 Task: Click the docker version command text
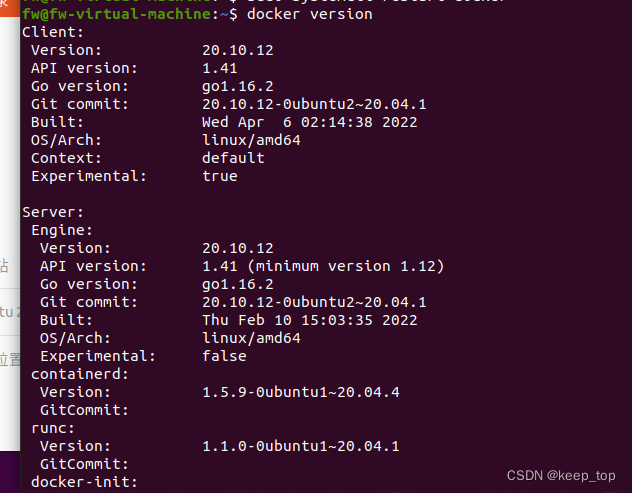click(x=310, y=15)
